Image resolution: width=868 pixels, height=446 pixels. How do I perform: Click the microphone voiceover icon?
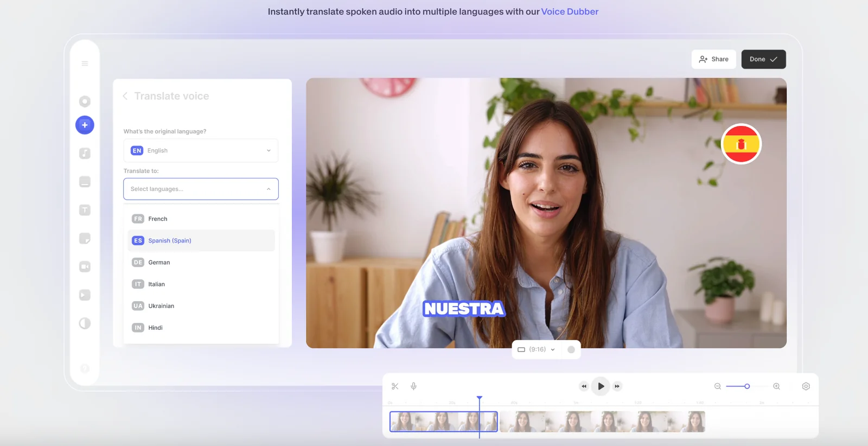point(413,386)
